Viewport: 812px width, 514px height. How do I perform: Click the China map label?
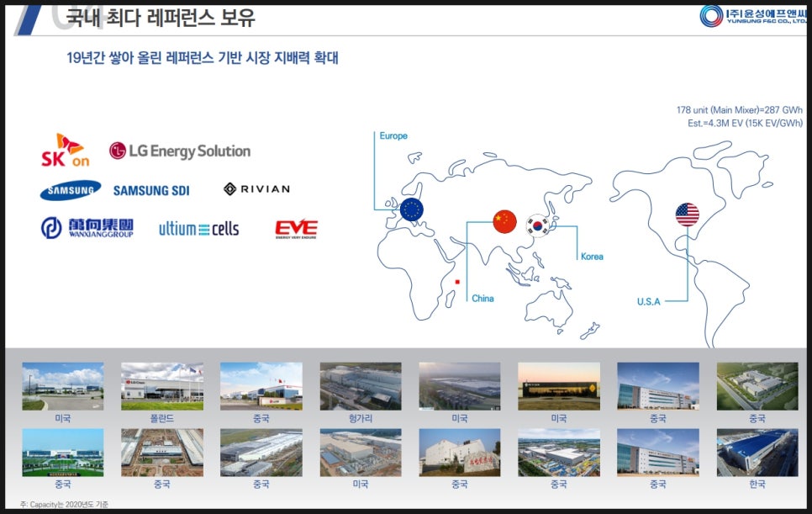coord(482,299)
